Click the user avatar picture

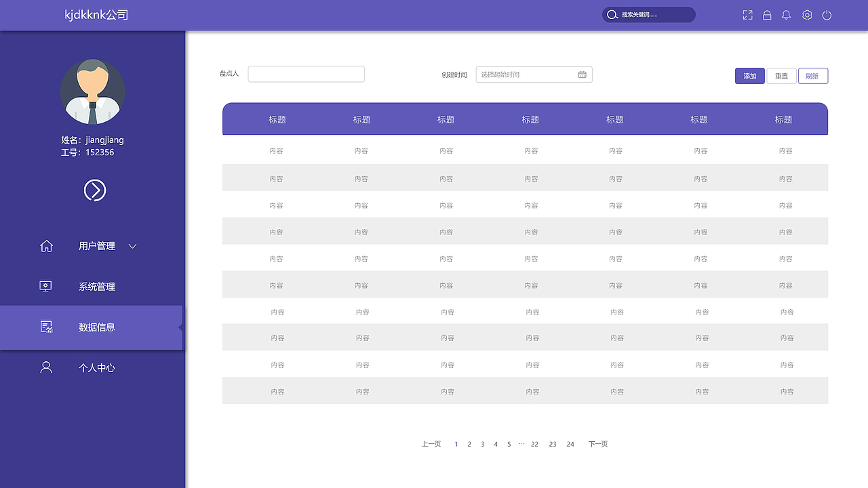(x=93, y=92)
